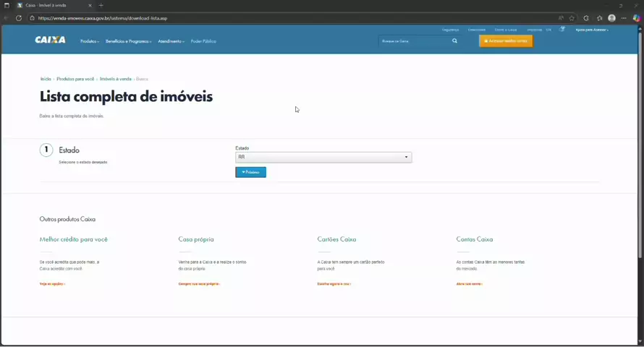This screenshot has height=347, width=644.
Task: Click orange link under Casa própria
Action: tap(199, 284)
